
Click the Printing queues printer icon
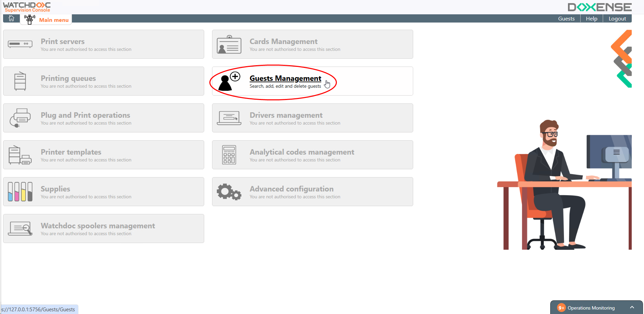tap(20, 81)
